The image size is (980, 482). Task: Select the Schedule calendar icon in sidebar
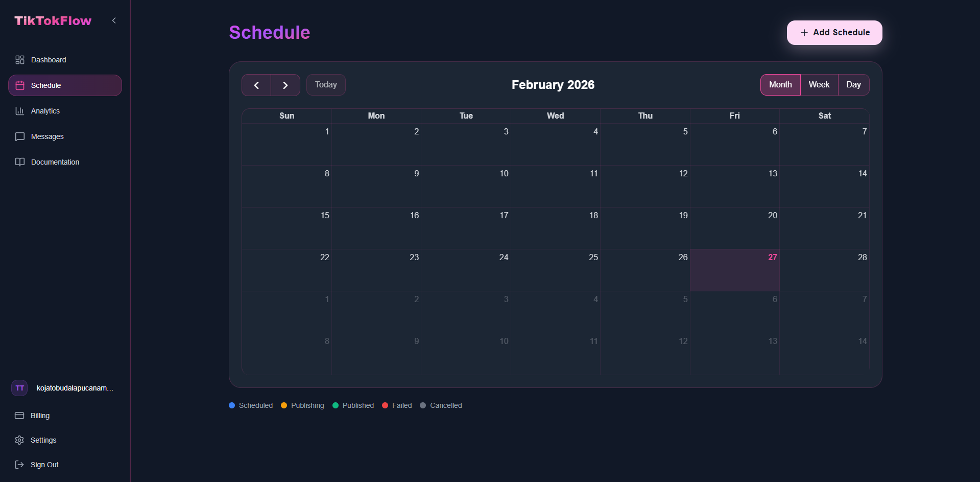[x=19, y=85]
